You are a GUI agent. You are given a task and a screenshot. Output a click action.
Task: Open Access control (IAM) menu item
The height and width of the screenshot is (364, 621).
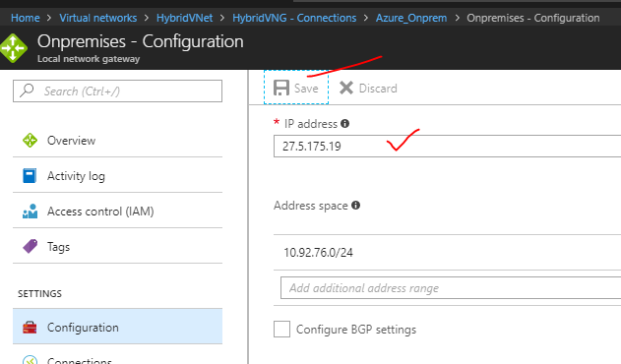coord(118,212)
